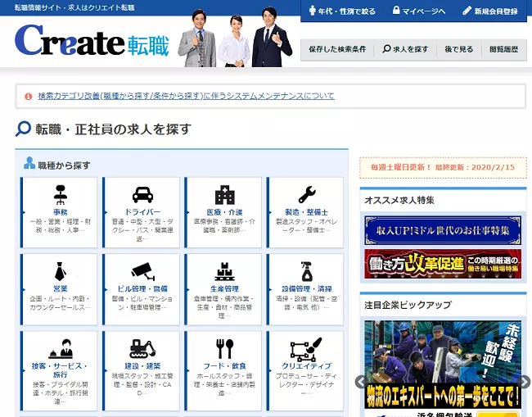The image size is (532, 417).
Task: Click the 事務 office chair icon
Action: (x=61, y=194)
